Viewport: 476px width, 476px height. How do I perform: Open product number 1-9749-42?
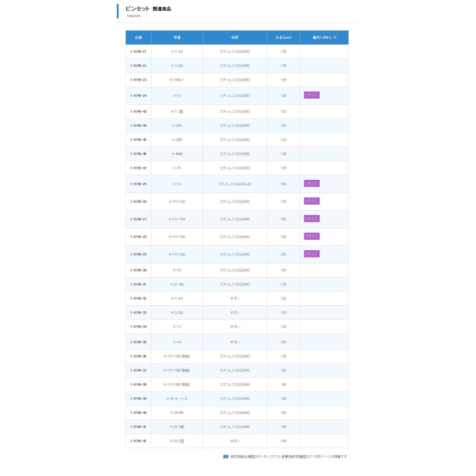pos(138,441)
